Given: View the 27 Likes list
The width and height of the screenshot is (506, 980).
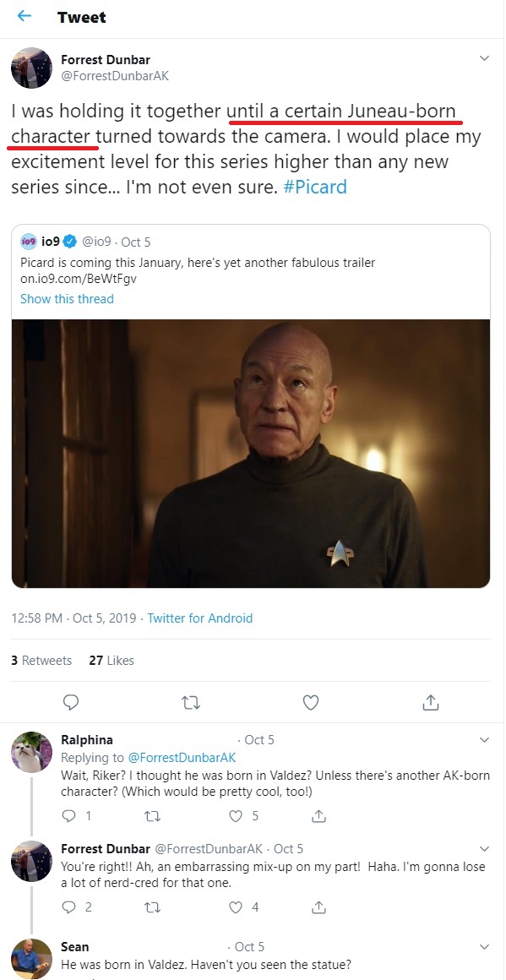Looking at the screenshot, I should pyautogui.click(x=112, y=660).
